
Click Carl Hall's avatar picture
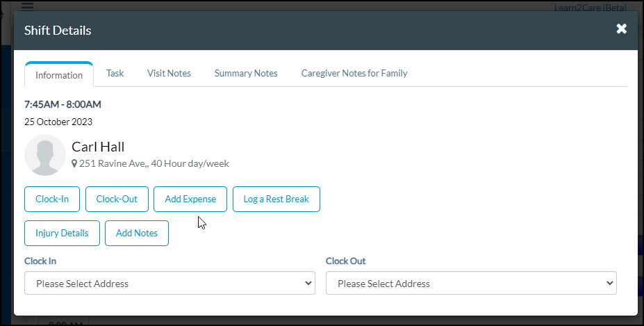44,155
